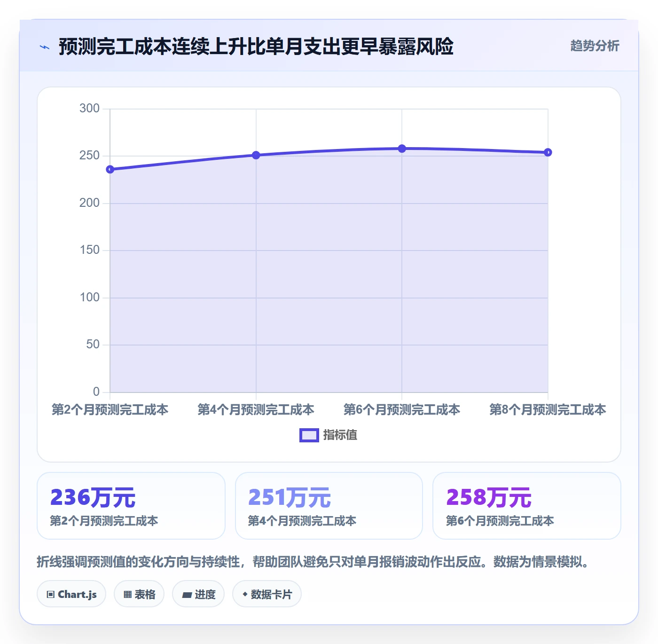Click the 0 y-axis value
Image resolution: width=658 pixels, height=644 pixels.
coord(96,392)
